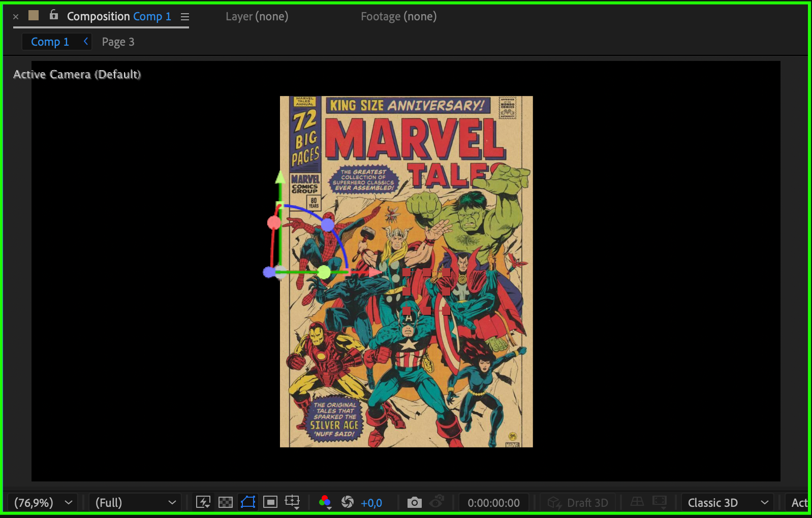Image resolution: width=812 pixels, height=518 pixels.
Task: Enable the Region of Interest button
Action: (270, 502)
